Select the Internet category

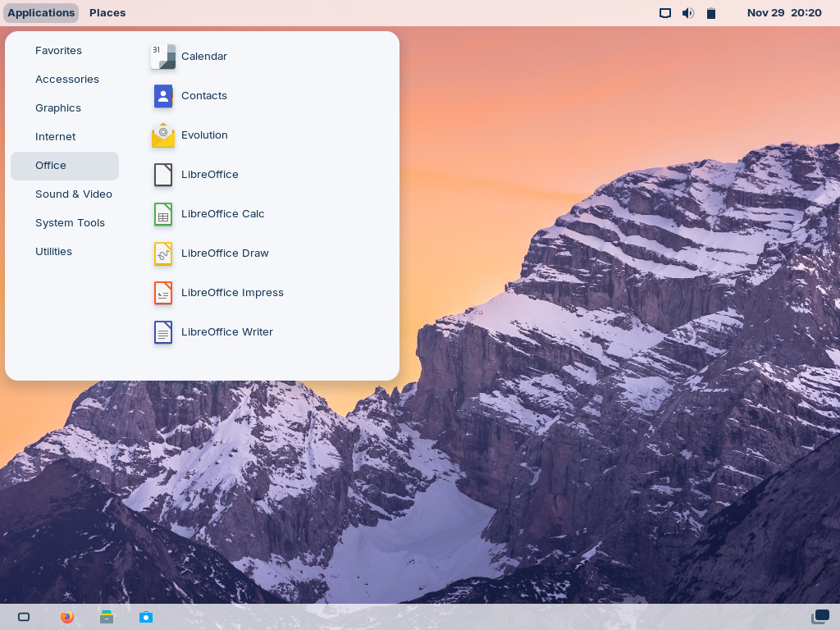[55, 136]
